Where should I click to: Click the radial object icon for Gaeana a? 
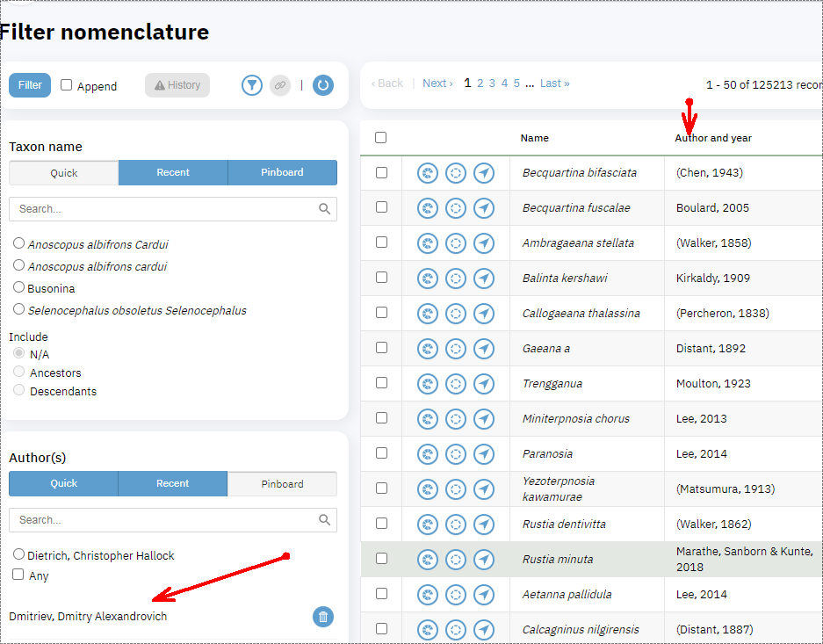coord(456,349)
